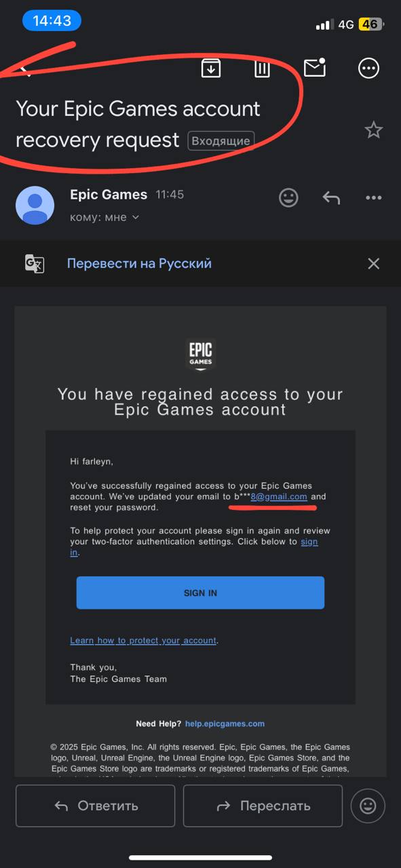Screen dimensions: 401x868
Task: Translate email via 'Перевести на Русский'
Action: [x=139, y=263]
